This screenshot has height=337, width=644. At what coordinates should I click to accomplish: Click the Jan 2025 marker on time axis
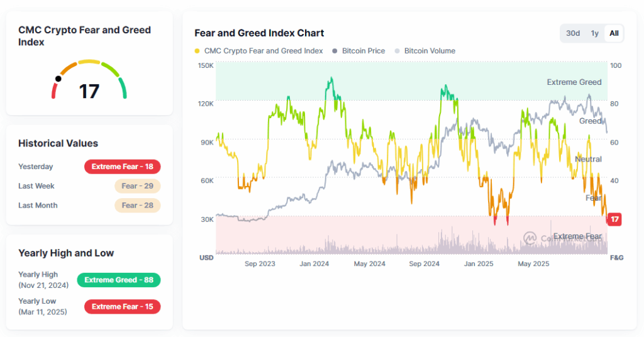(x=479, y=264)
